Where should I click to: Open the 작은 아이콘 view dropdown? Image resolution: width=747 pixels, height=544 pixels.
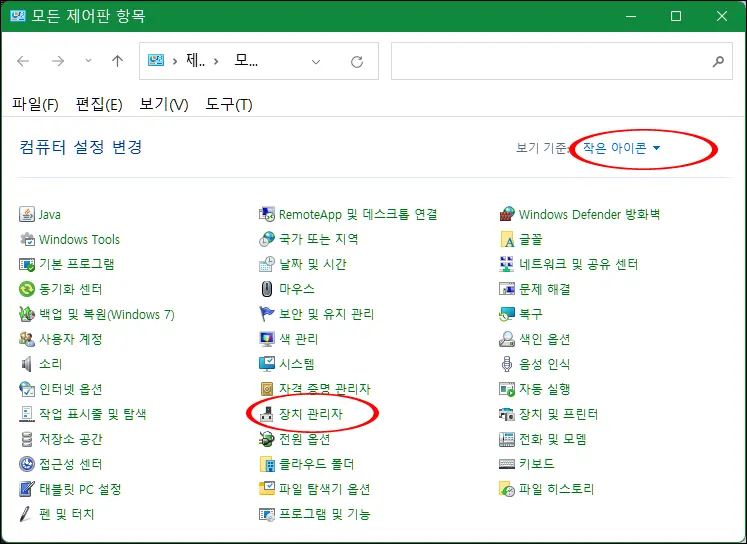622,148
